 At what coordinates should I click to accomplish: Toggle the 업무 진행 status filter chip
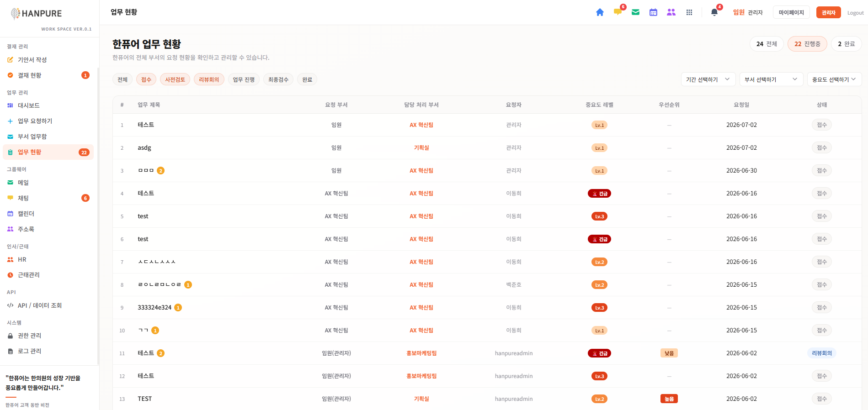(x=244, y=79)
